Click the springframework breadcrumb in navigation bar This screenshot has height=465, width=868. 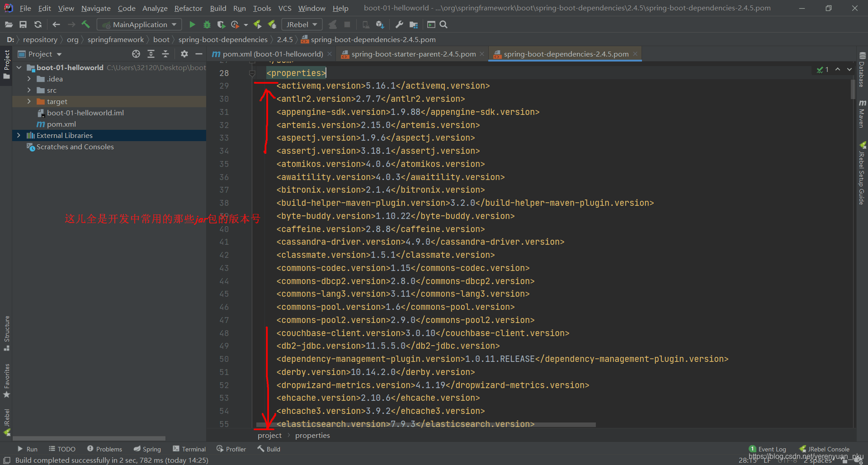tap(115, 39)
